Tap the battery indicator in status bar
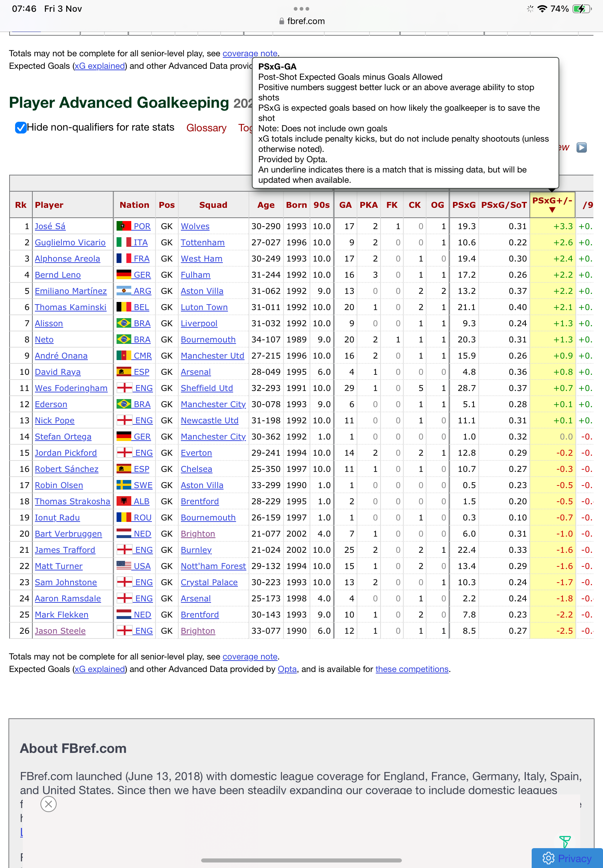Screen dimensions: 603x868 582,9
